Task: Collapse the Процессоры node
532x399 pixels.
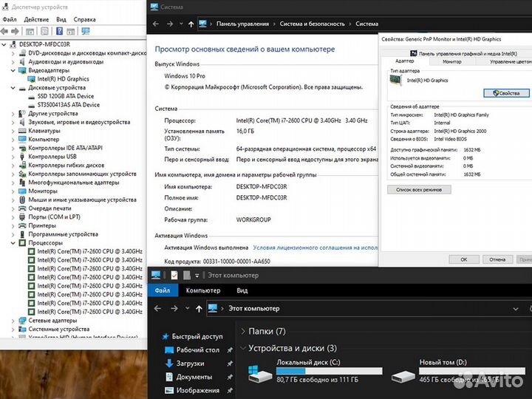Action: click(x=13, y=243)
